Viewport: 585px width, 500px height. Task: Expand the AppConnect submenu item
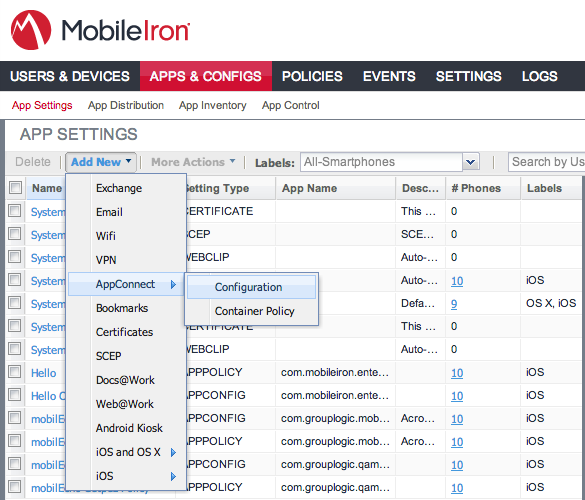[x=126, y=284]
